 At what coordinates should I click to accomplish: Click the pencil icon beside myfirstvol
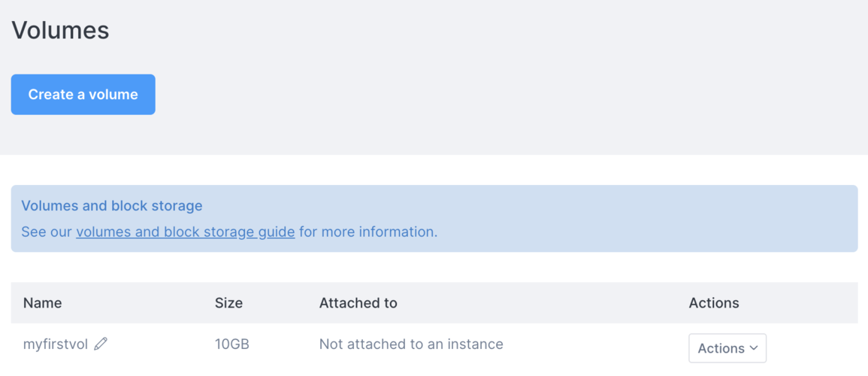click(x=101, y=344)
